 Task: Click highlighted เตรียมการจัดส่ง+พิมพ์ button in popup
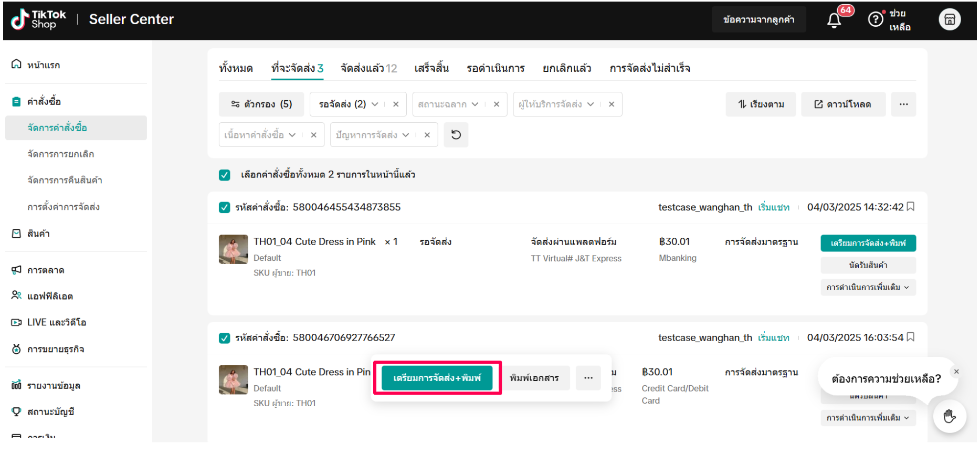click(437, 378)
